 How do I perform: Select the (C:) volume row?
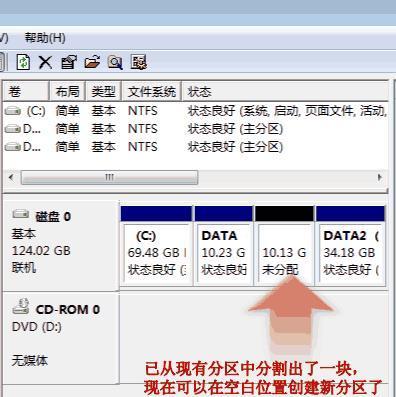click(195, 111)
